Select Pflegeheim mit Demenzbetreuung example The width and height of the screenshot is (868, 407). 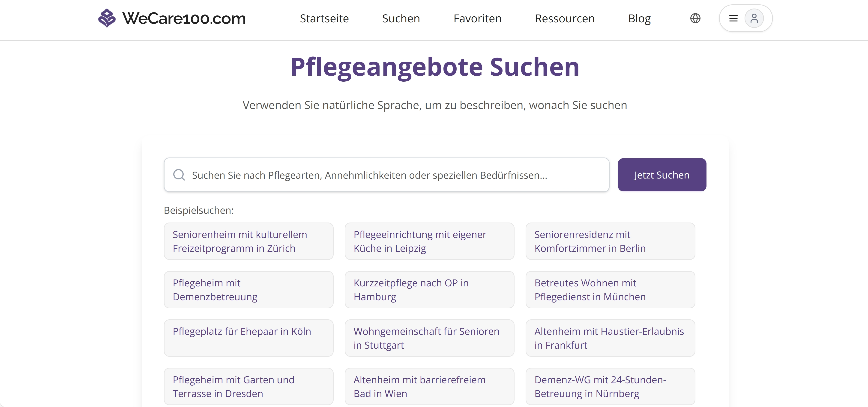249,290
